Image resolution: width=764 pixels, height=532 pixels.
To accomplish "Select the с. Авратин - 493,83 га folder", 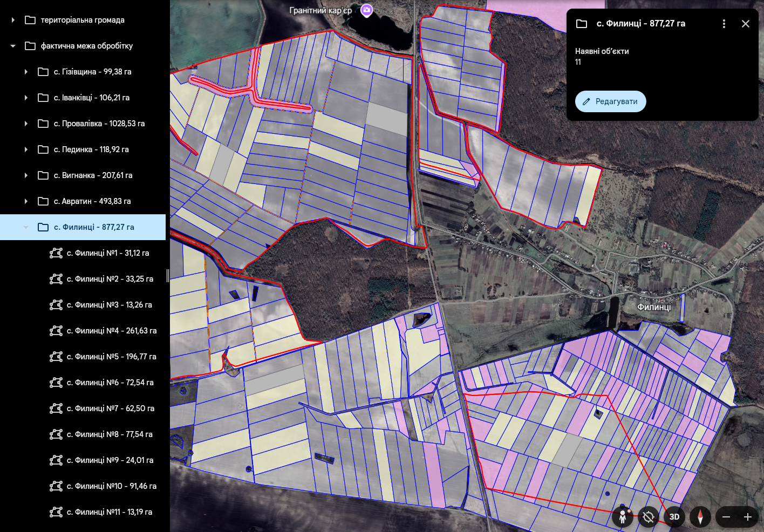I will pos(92,201).
